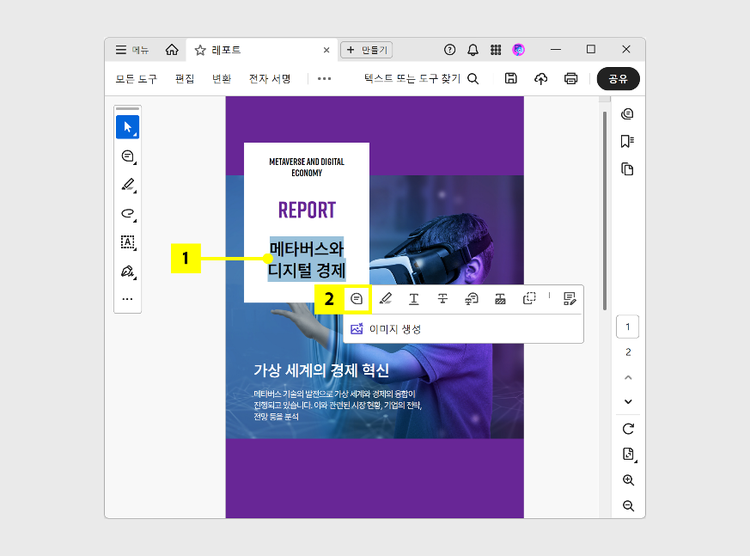Click the highlighter pen tool in left toolbar
The width and height of the screenshot is (750, 556).
coord(127,185)
